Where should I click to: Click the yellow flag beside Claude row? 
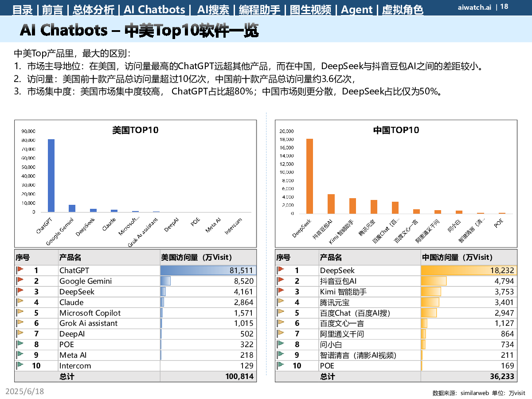[x=20, y=302]
